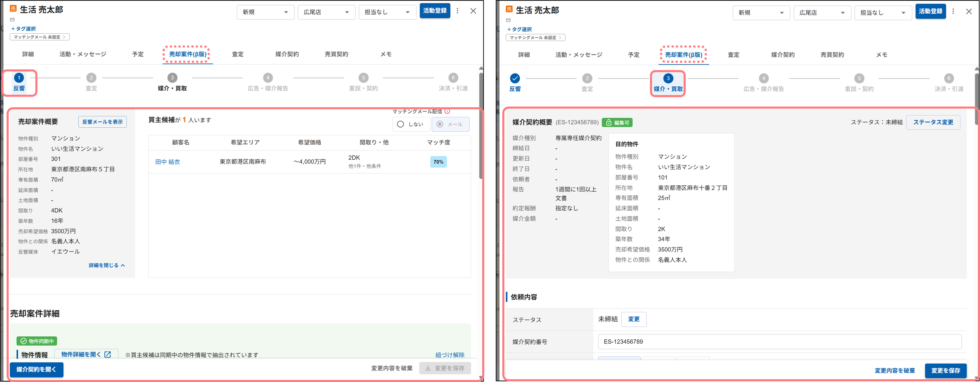Image resolution: width=980 pixels, height=382 pixels.
Task: Click 変更内容を破棄 in right window
Action: 895,371
